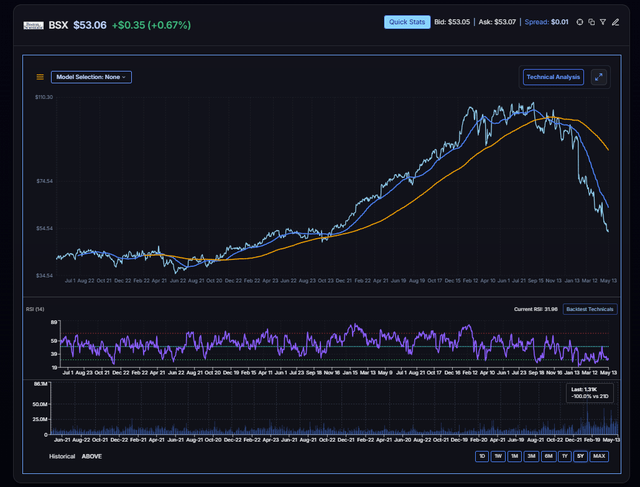Select the 6M time range
The width and height of the screenshot is (640, 487).
click(549, 456)
